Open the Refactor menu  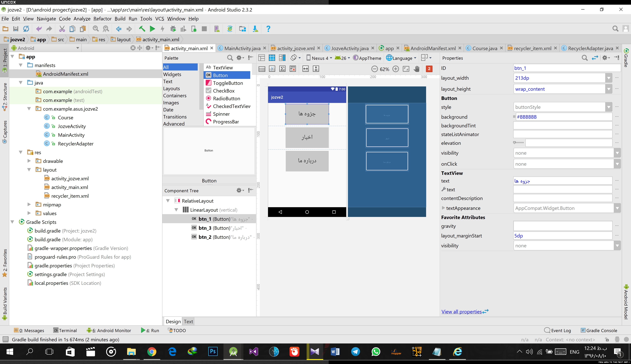(x=103, y=19)
